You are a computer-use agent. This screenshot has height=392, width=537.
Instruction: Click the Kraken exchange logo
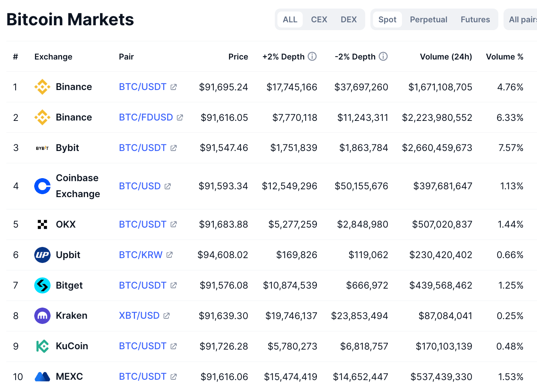tap(42, 315)
